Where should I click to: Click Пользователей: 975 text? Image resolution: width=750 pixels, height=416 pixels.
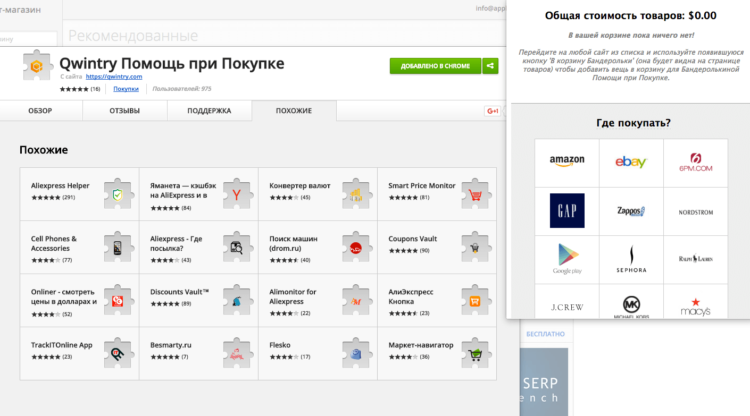182,89
